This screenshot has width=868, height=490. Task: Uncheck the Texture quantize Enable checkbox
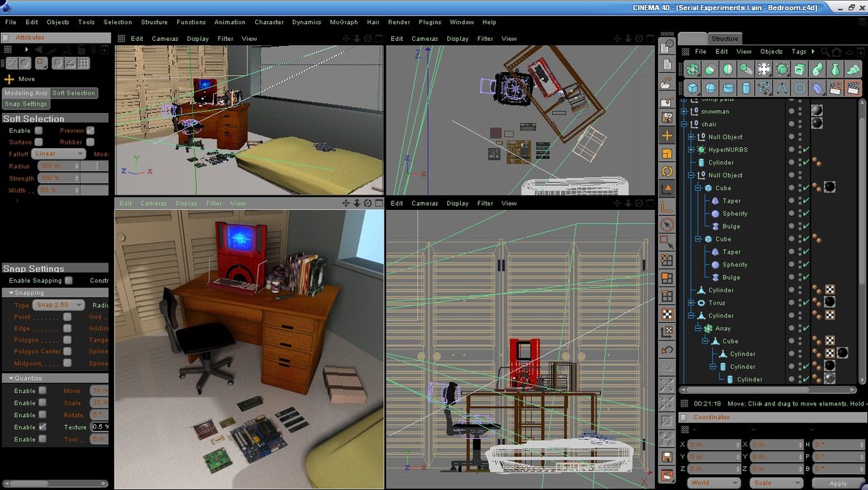tap(42, 427)
